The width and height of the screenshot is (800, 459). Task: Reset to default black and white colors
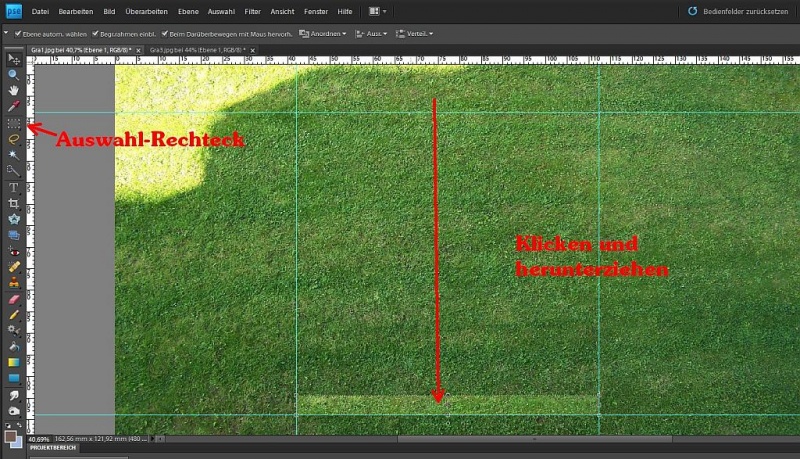coord(7,425)
